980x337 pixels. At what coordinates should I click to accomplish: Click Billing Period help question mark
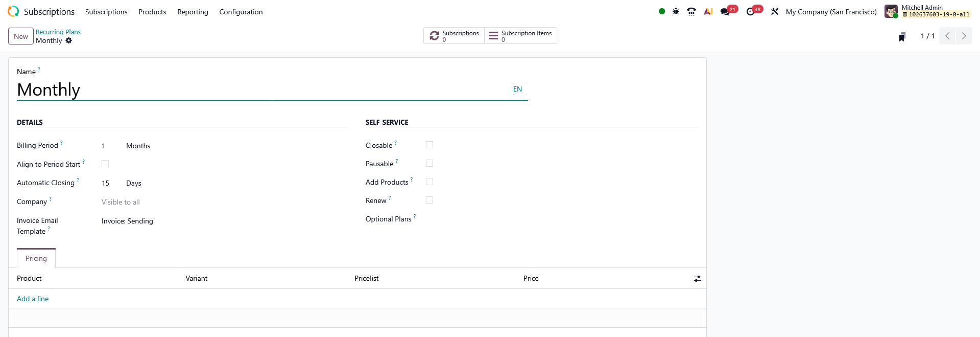pyautogui.click(x=61, y=143)
